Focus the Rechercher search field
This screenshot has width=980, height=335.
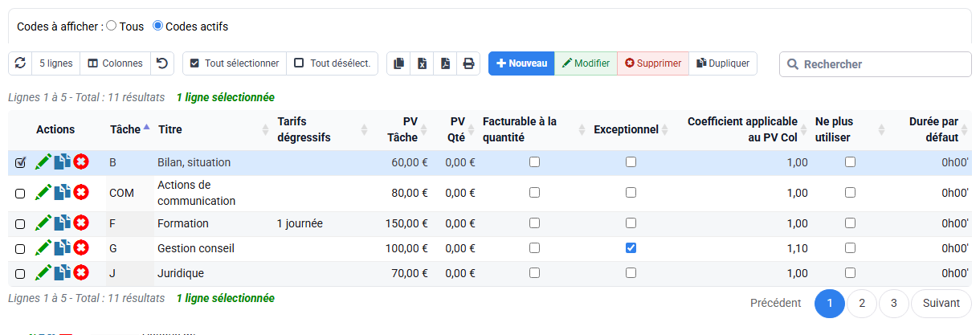click(876, 64)
